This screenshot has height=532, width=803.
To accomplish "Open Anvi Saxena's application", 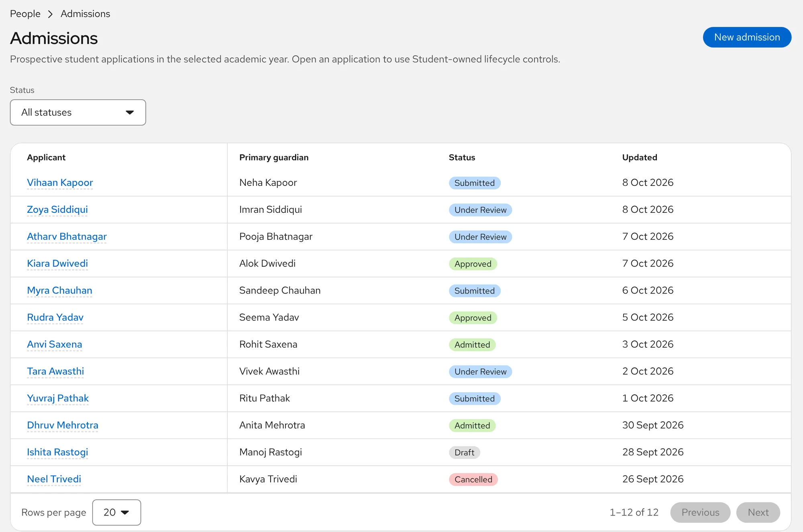I will pyautogui.click(x=55, y=344).
